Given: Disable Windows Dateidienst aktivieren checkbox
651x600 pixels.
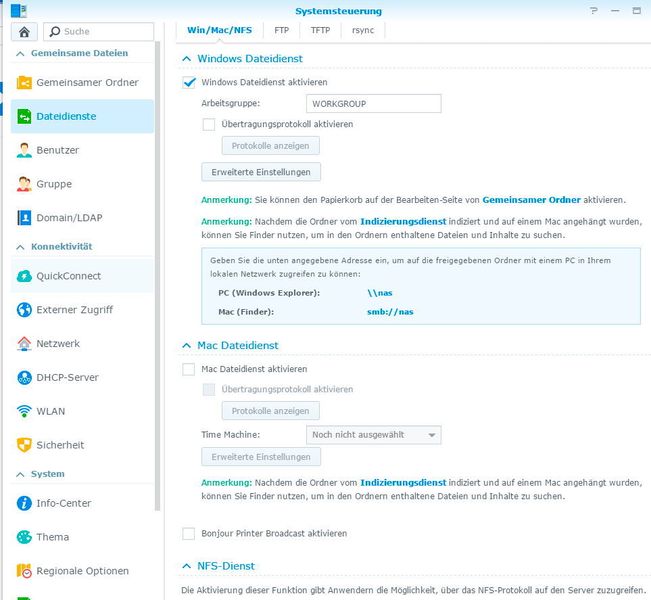Looking at the screenshot, I should pos(189,82).
